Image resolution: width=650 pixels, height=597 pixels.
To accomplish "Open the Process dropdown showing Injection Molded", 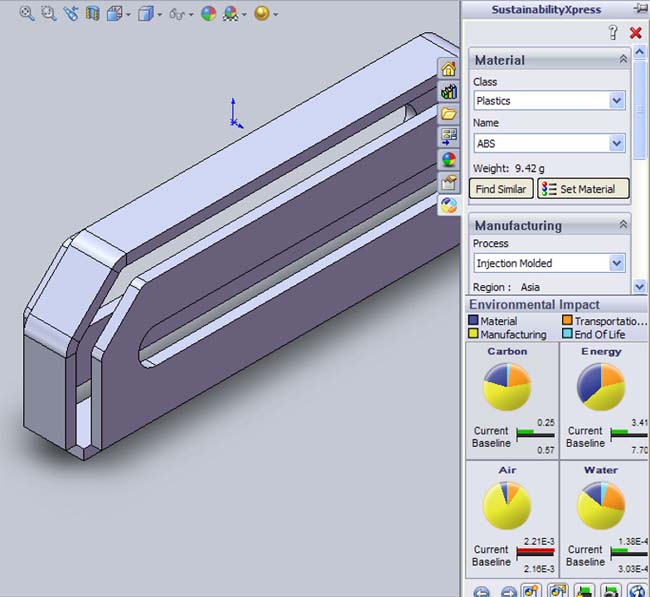I will [x=617, y=263].
